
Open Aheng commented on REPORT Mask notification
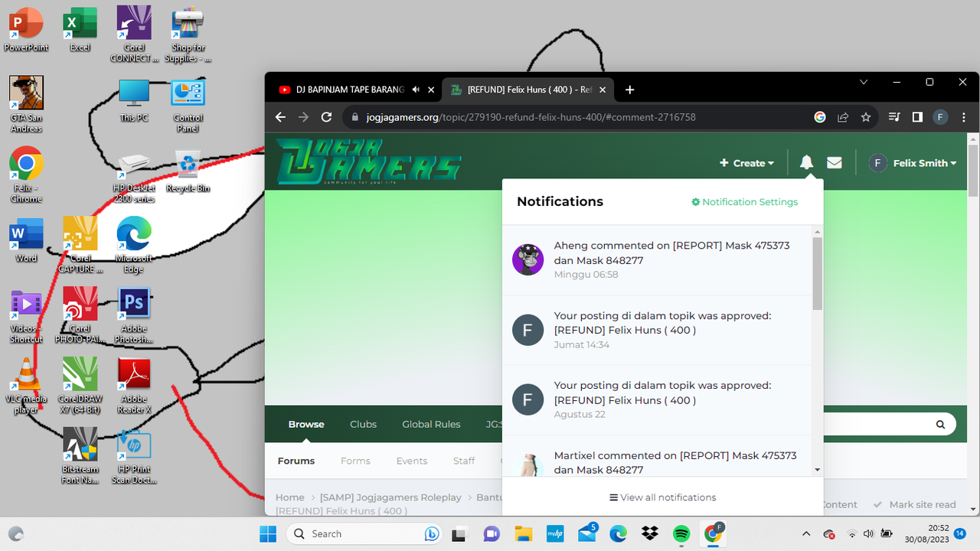coord(657,260)
